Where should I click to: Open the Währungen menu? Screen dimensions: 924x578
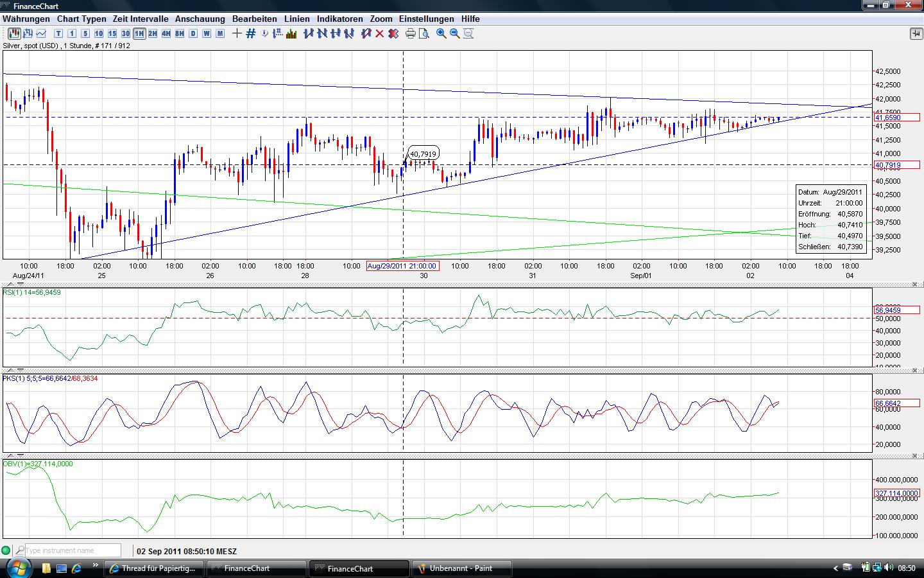(26, 19)
